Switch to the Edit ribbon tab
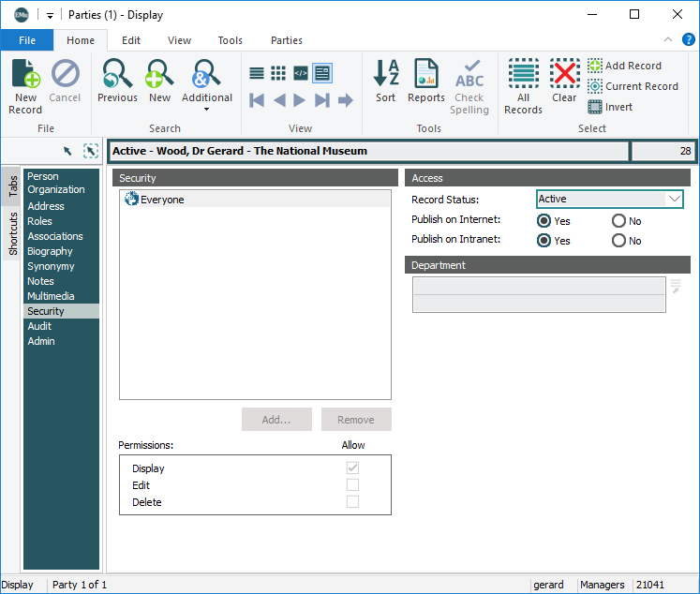 [131, 40]
